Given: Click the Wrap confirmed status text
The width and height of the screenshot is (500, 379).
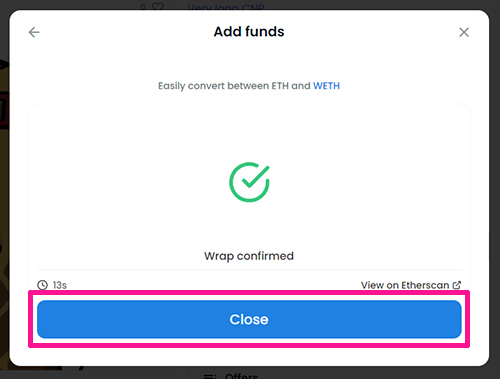Looking at the screenshot, I should click(249, 256).
